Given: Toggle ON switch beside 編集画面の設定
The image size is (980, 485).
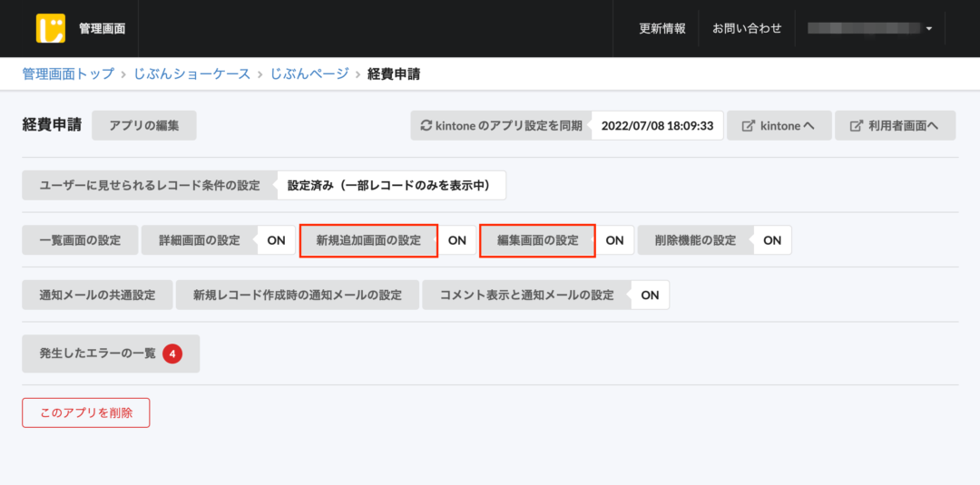Looking at the screenshot, I should point(614,240).
